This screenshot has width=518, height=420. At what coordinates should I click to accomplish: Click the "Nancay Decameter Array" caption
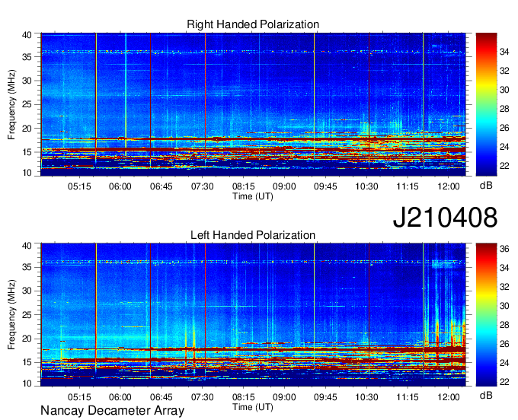coord(112,411)
